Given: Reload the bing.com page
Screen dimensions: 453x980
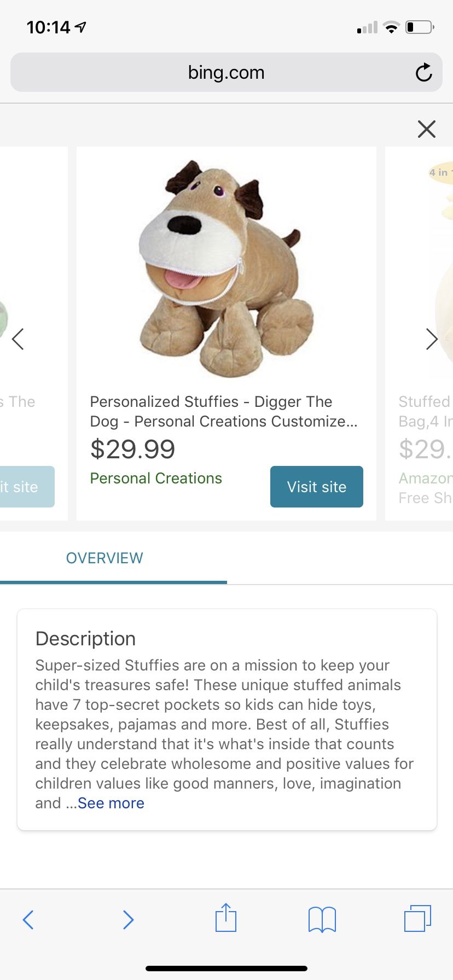Looking at the screenshot, I should [423, 73].
